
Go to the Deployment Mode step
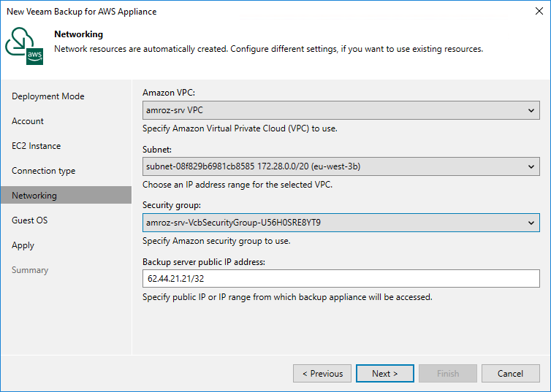click(x=48, y=96)
